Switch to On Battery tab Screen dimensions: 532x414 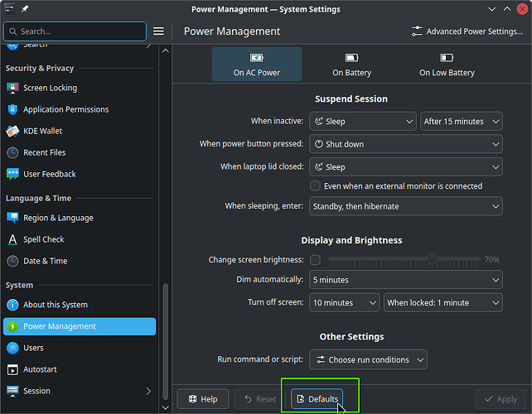352,64
